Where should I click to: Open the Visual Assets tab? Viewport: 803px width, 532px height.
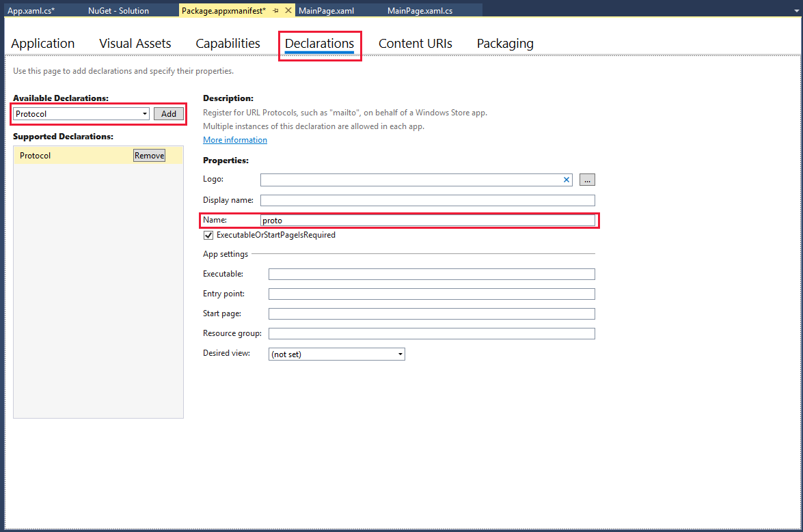pos(135,44)
